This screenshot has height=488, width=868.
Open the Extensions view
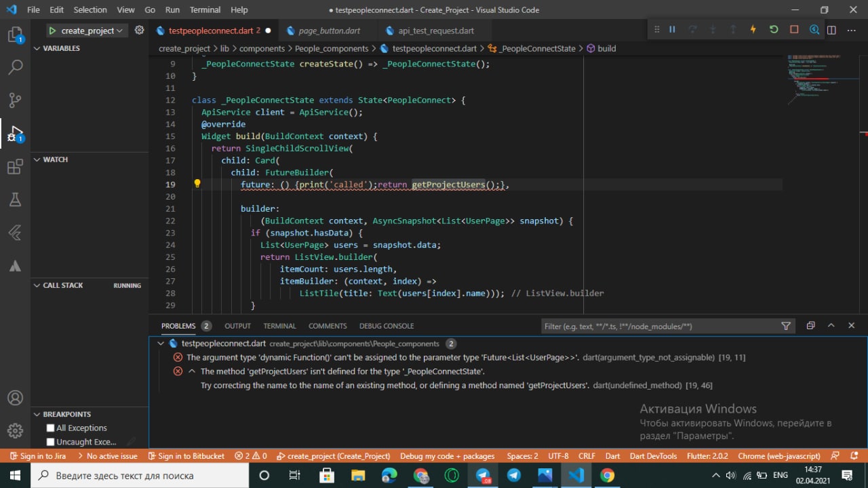point(15,167)
